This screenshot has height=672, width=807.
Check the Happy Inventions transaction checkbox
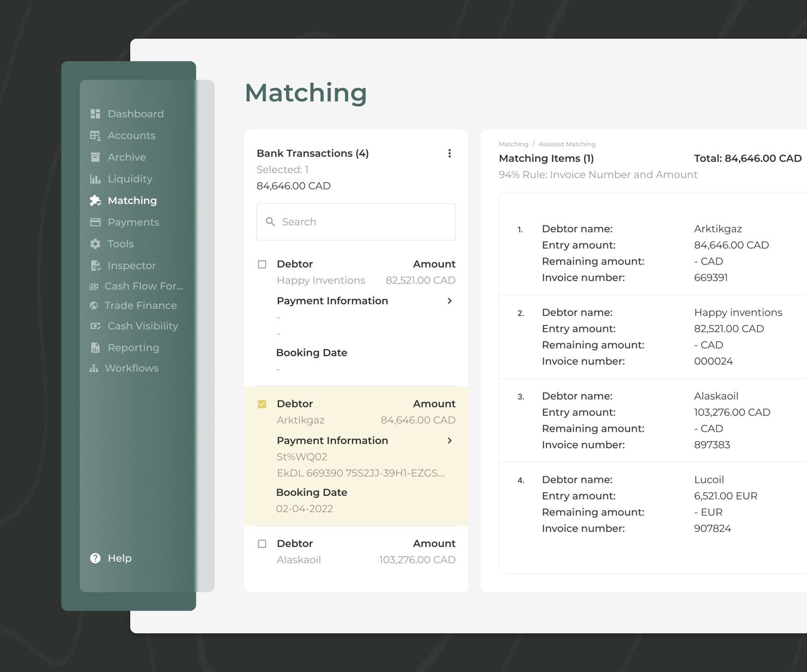(x=262, y=265)
